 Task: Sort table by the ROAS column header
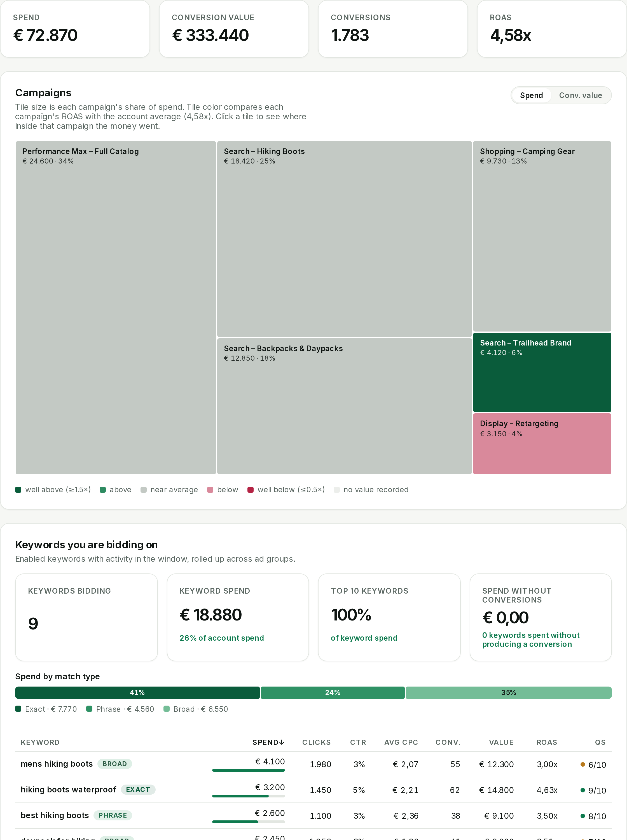coord(547,743)
